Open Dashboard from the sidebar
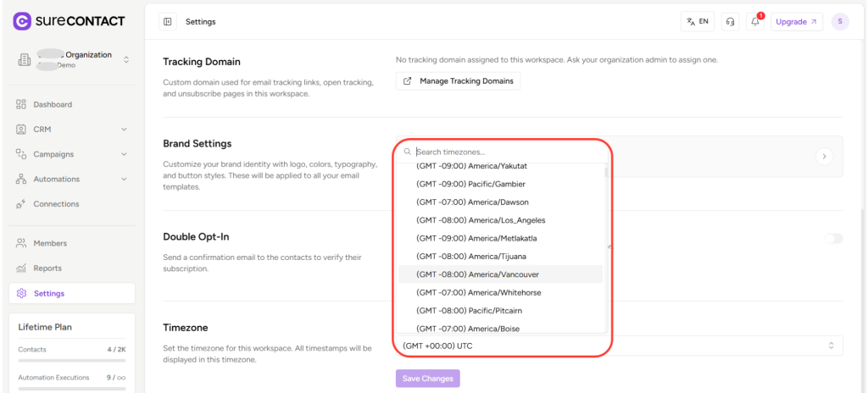Image resolution: width=868 pixels, height=393 pixels. coord(53,105)
